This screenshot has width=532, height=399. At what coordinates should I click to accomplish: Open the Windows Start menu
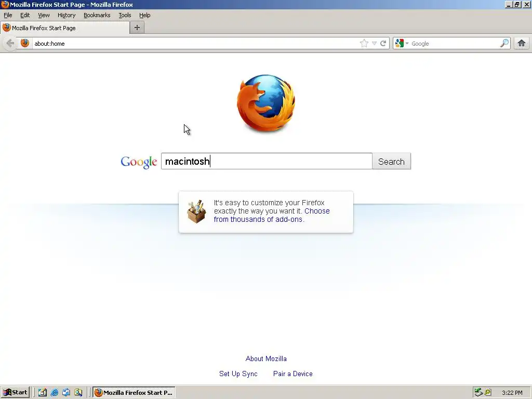click(15, 392)
